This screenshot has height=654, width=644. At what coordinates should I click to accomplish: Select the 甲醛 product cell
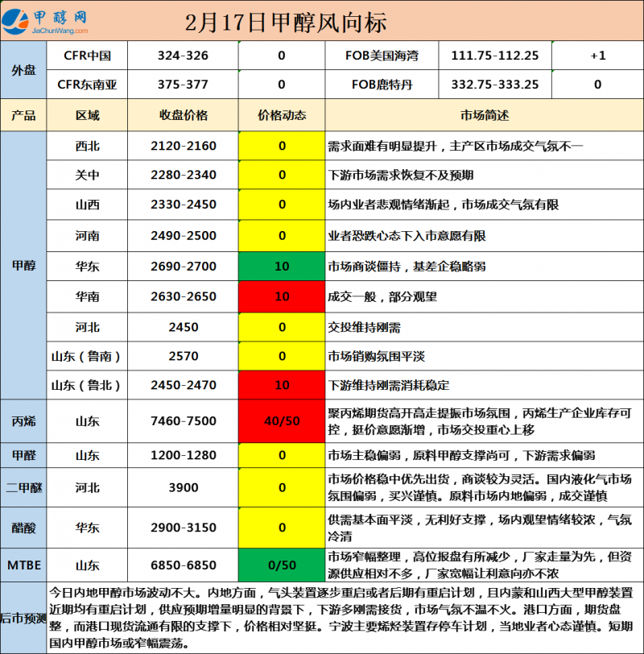(x=23, y=455)
